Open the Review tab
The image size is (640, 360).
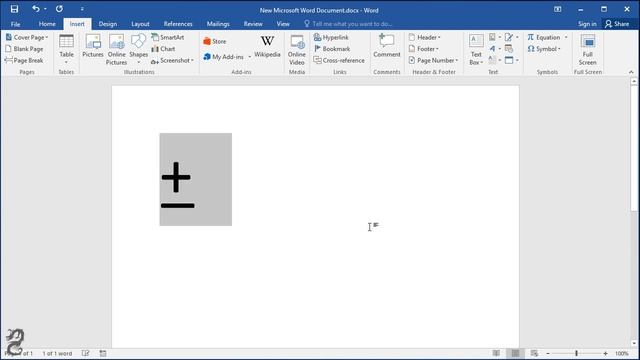coord(253,24)
